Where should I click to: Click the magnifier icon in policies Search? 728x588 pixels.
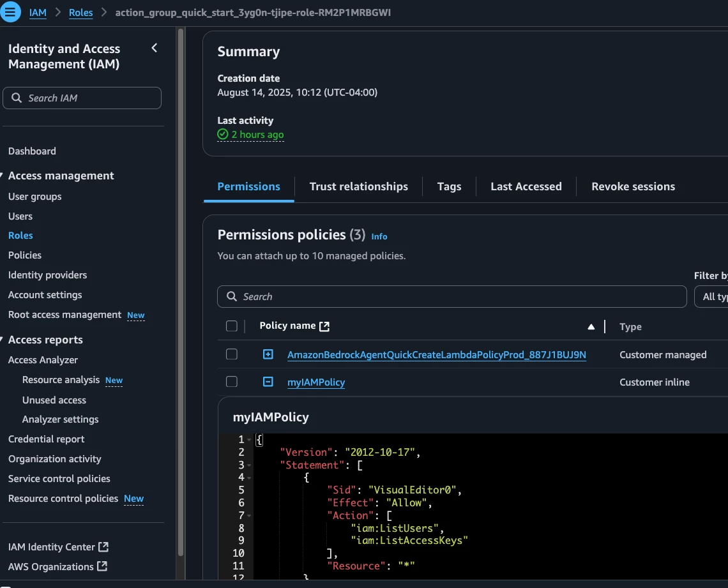coord(232,296)
